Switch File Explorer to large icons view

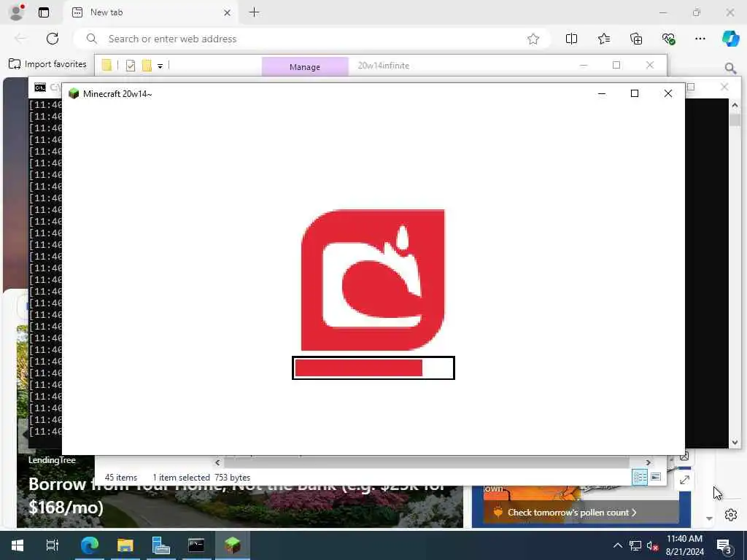(656, 477)
